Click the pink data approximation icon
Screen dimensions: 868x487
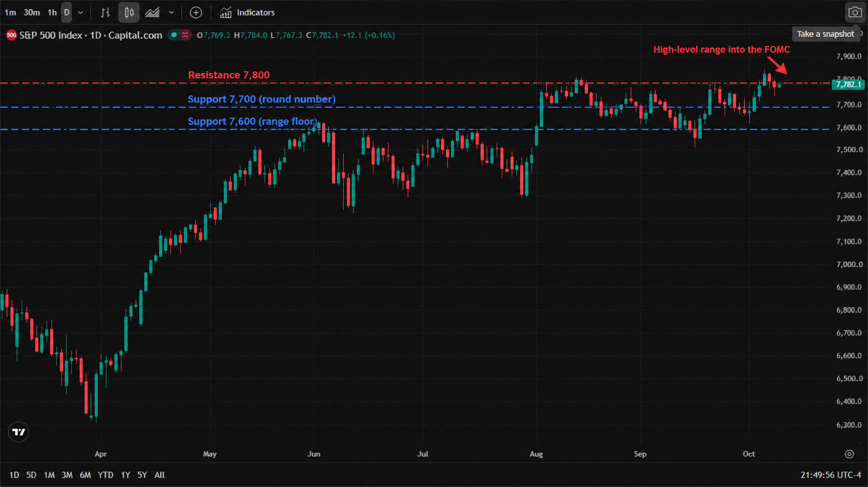tap(185, 35)
